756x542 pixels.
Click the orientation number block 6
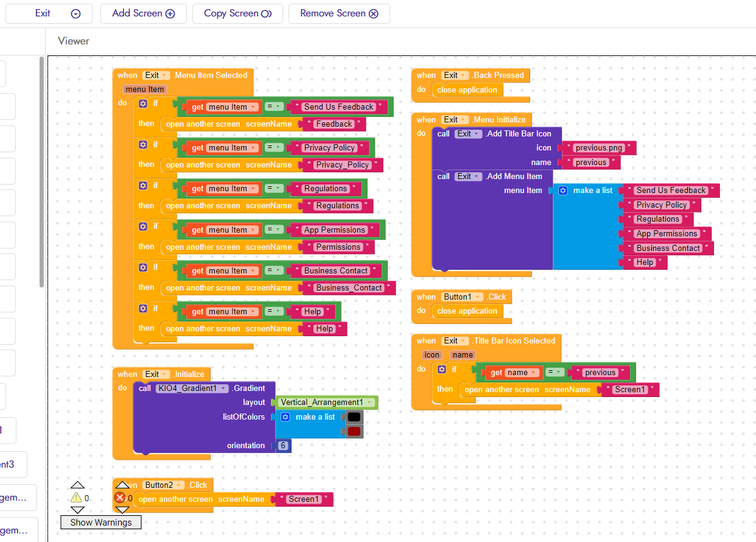283,446
